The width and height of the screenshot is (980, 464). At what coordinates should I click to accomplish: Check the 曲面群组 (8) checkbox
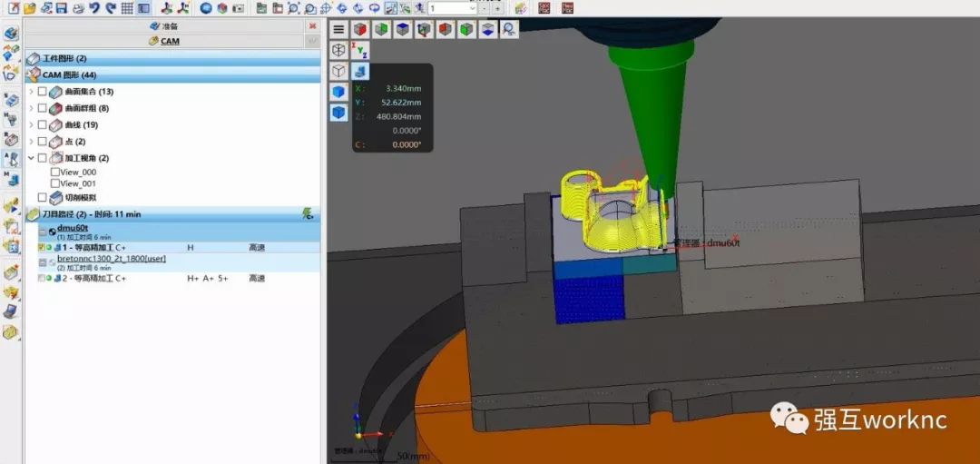[x=42, y=108]
